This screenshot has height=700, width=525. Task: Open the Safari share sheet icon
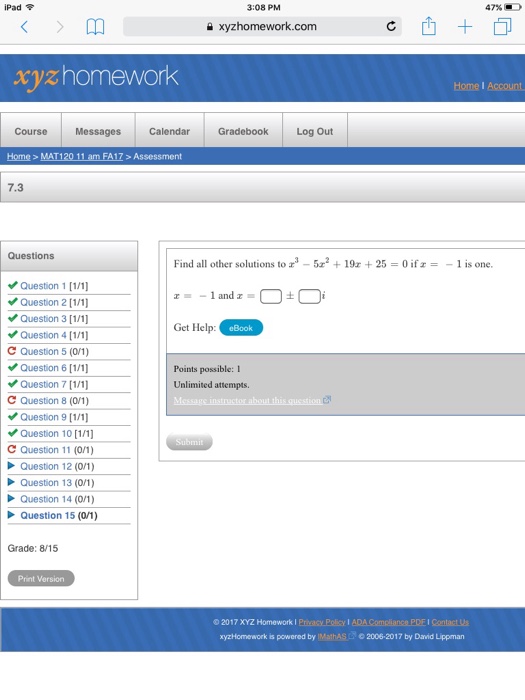tap(429, 26)
